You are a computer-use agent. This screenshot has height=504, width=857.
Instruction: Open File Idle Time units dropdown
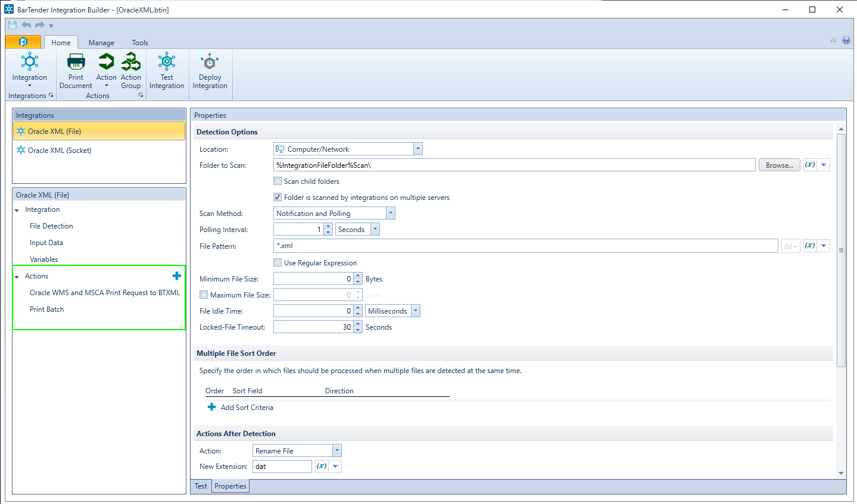click(x=416, y=311)
